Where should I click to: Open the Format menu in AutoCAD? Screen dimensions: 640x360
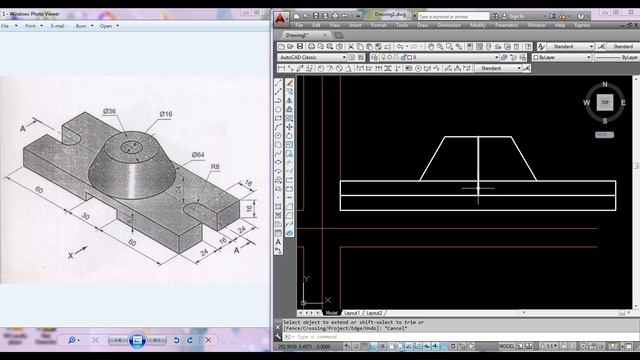click(378, 25)
